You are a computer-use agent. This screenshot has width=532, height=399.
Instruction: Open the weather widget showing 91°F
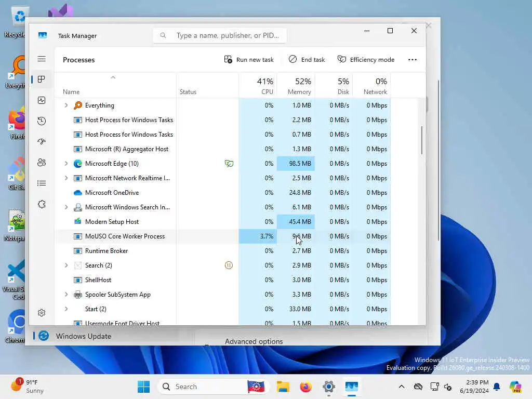pos(28,387)
